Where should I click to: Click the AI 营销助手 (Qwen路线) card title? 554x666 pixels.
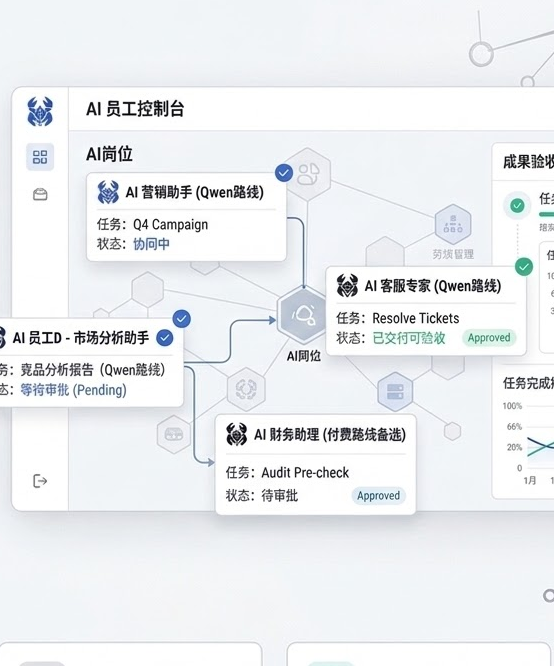click(195, 192)
